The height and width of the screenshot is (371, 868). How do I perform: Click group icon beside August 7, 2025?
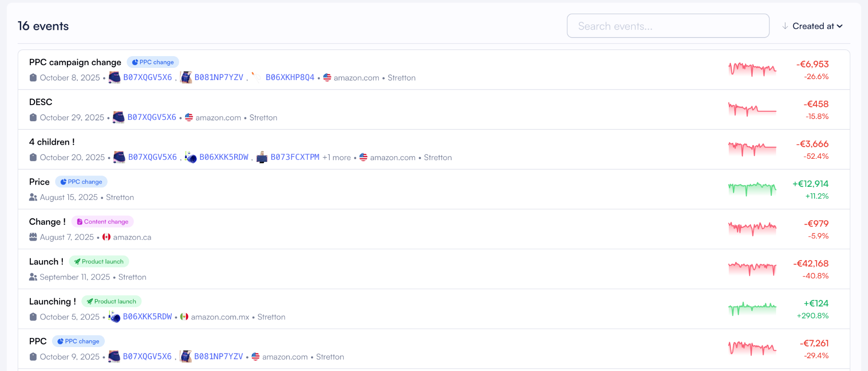pyautogui.click(x=33, y=237)
